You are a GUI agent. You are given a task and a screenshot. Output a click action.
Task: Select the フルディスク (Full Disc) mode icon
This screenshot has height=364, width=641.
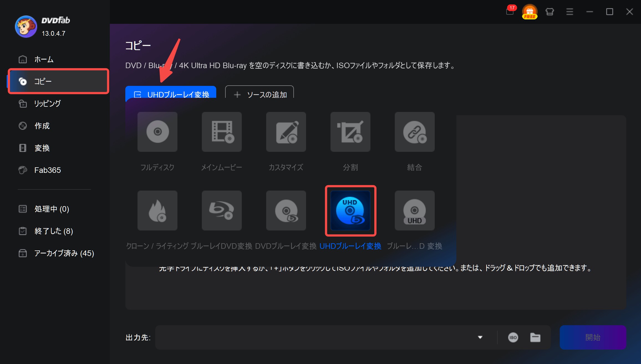pyautogui.click(x=157, y=132)
